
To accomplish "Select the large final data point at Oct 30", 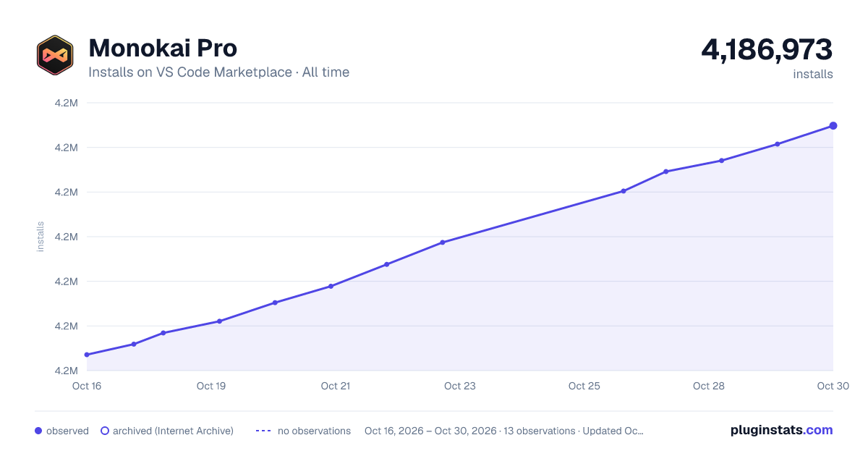I will point(833,126).
